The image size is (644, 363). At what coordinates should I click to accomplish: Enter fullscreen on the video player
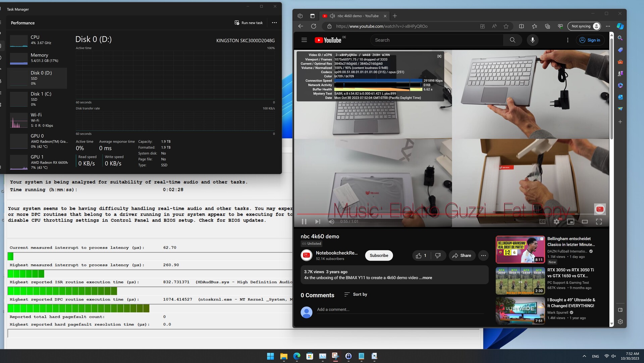tap(599, 222)
